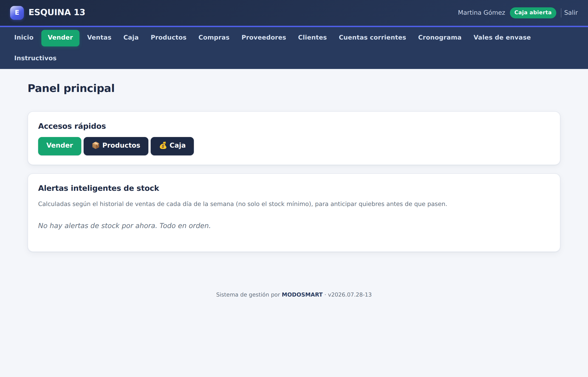Click the Panel principal heading
Viewport: 588px width, 377px height.
coord(71,88)
